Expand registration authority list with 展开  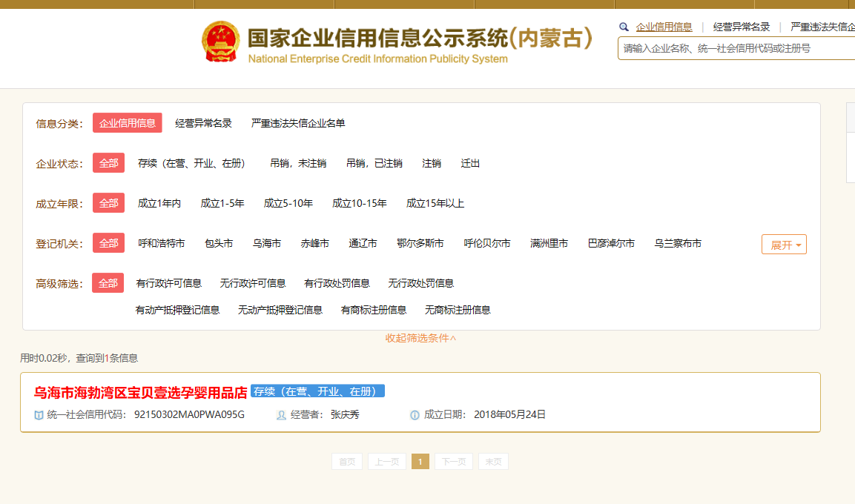[784, 245]
